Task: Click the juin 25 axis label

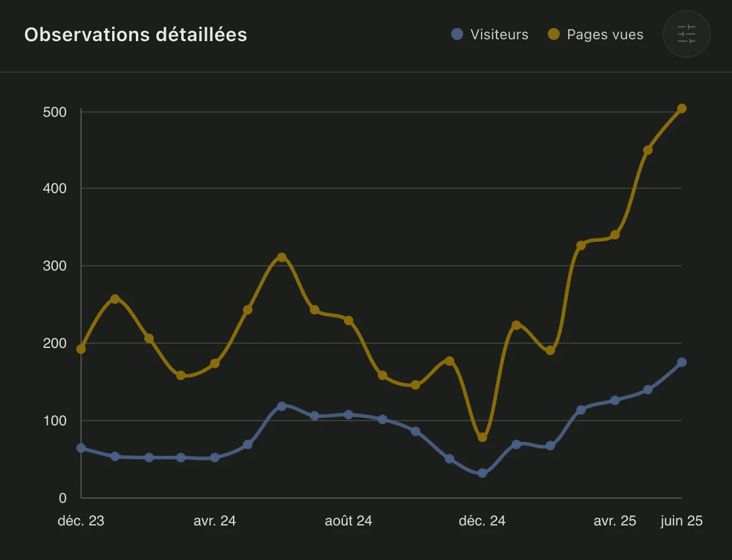Action: [x=682, y=521]
